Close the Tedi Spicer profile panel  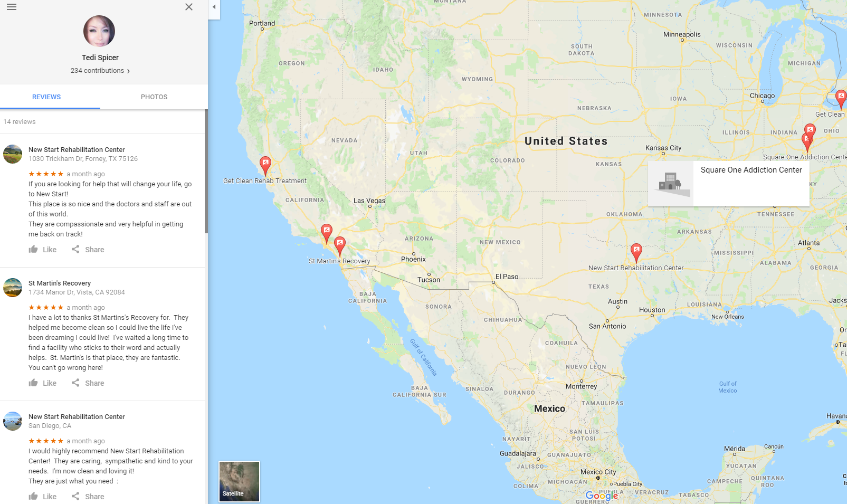189,7
